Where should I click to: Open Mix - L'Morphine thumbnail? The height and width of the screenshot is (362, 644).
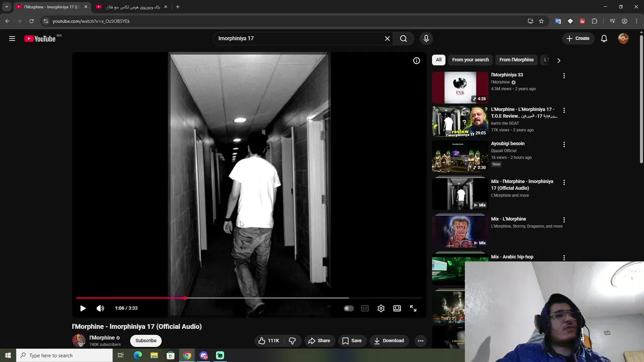point(460,231)
